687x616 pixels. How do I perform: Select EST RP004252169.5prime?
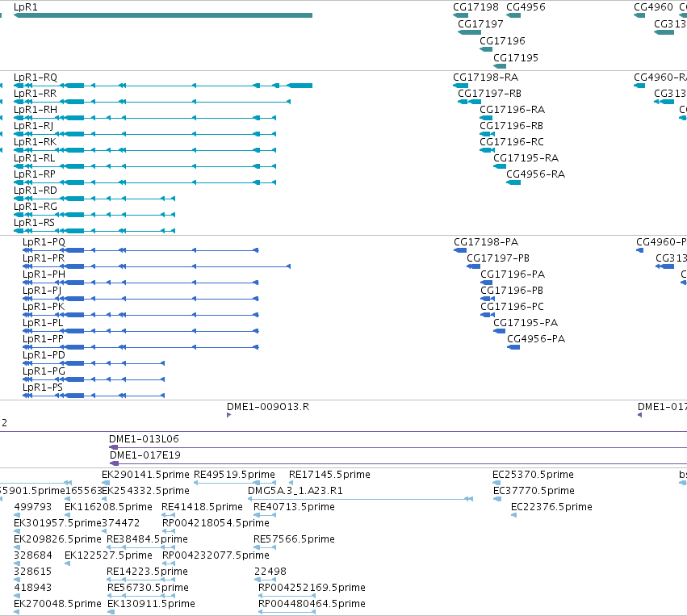[x=287, y=596]
